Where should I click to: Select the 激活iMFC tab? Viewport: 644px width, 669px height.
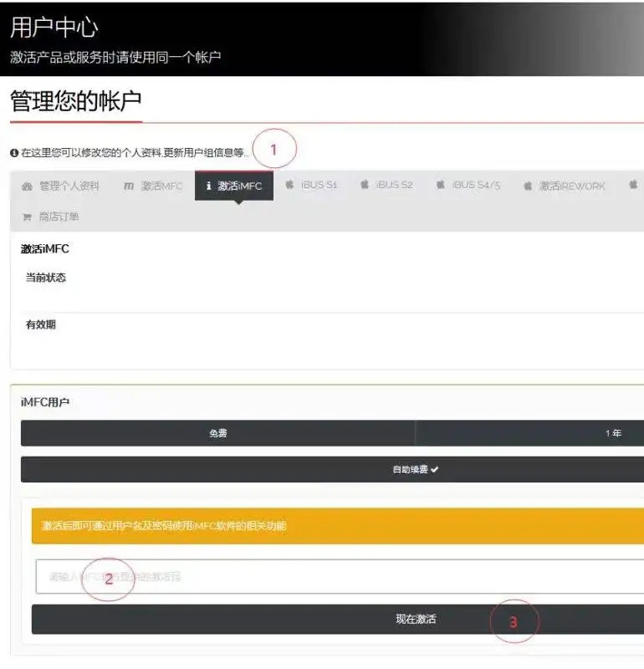coord(234,186)
